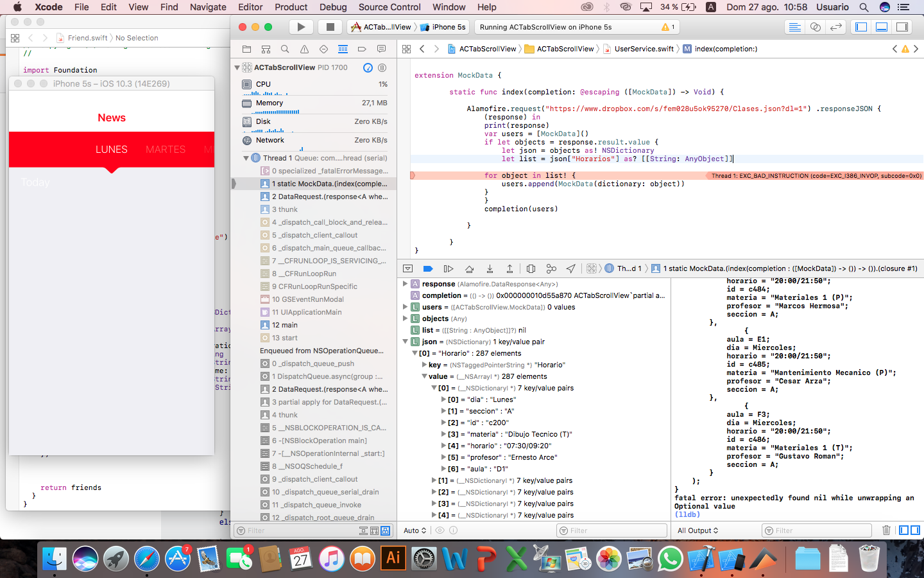Open the Report navigator tab
Screen dimensions: 924x578
[381, 49]
